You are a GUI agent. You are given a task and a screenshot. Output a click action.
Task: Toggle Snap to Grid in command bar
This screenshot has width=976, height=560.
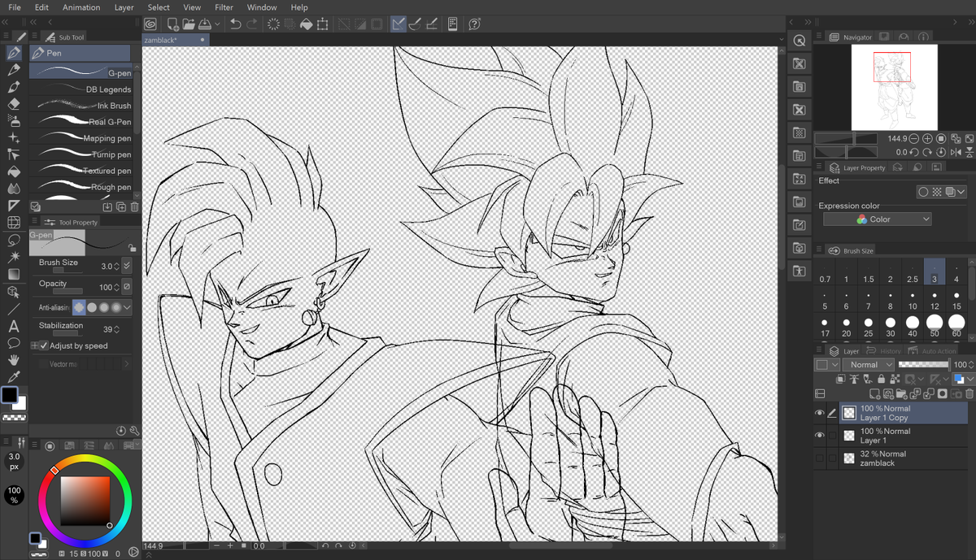tap(432, 24)
